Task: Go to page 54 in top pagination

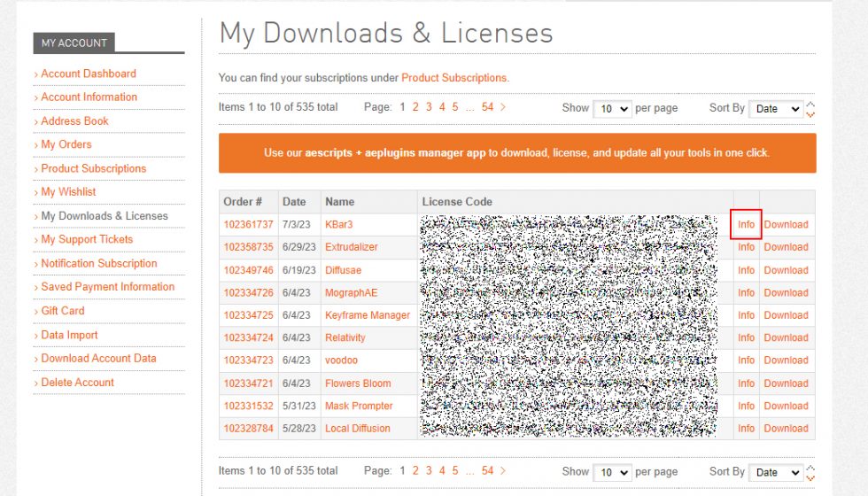Action: pyautogui.click(x=487, y=107)
